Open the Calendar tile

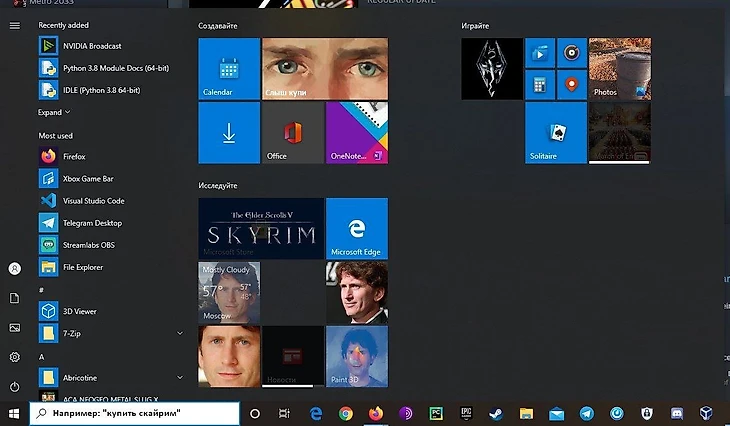(229, 68)
